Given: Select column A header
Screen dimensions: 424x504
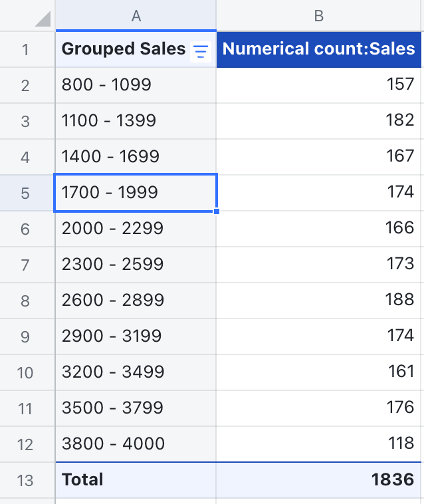Looking at the screenshot, I should [136, 16].
